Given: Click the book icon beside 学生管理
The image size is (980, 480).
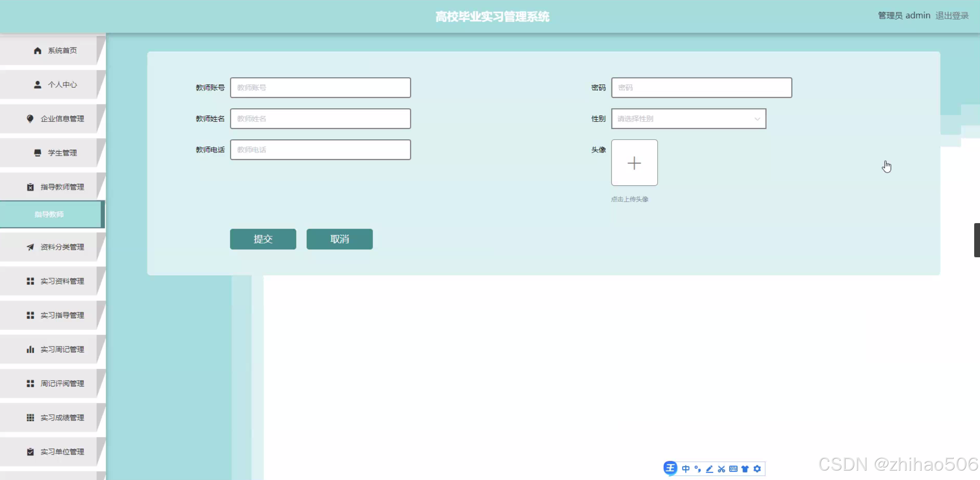Looking at the screenshot, I should pyautogui.click(x=37, y=152).
